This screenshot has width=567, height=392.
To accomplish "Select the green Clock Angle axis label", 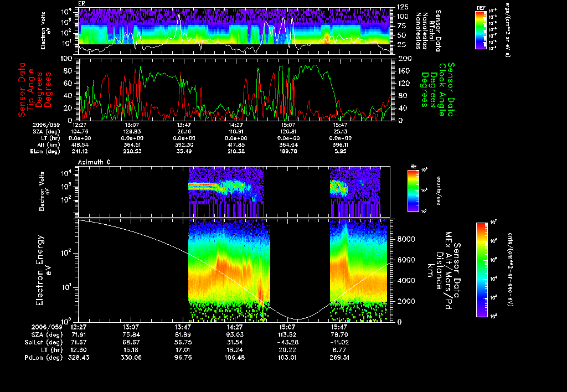I will [437, 90].
